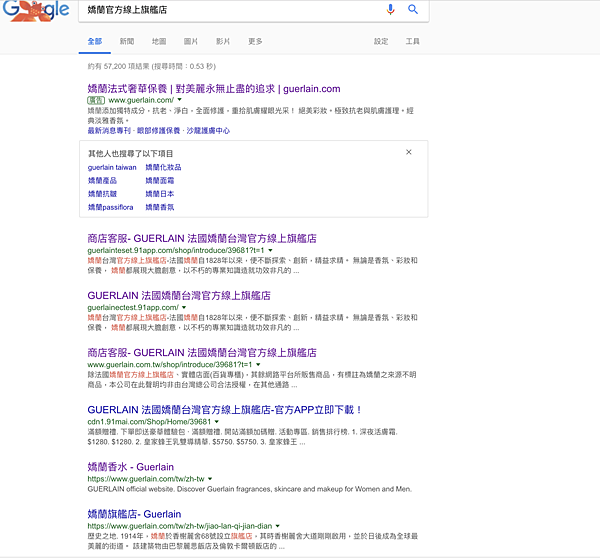Click the Google logo
The width and height of the screenshot is (600, 558).
(x=36, y=11)
